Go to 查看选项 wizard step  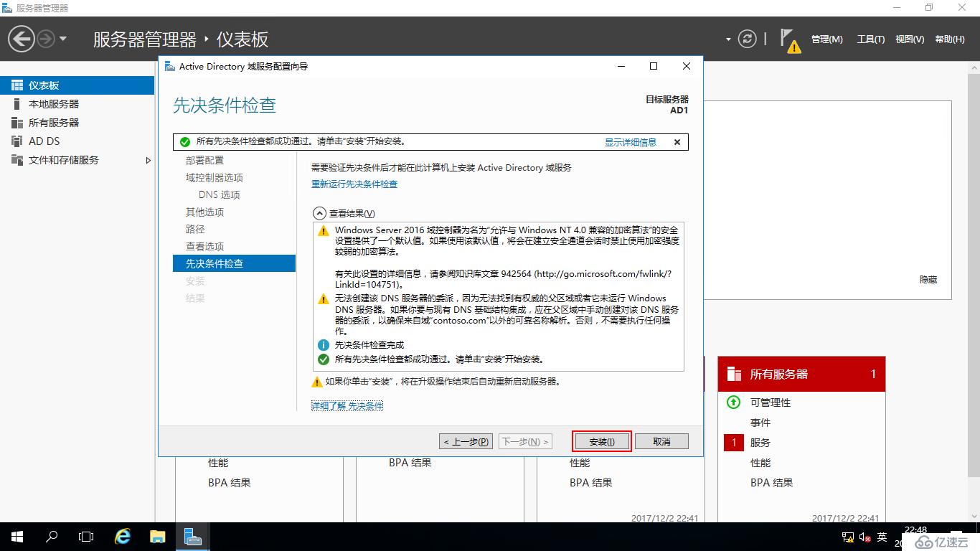[x=205, y=246]
